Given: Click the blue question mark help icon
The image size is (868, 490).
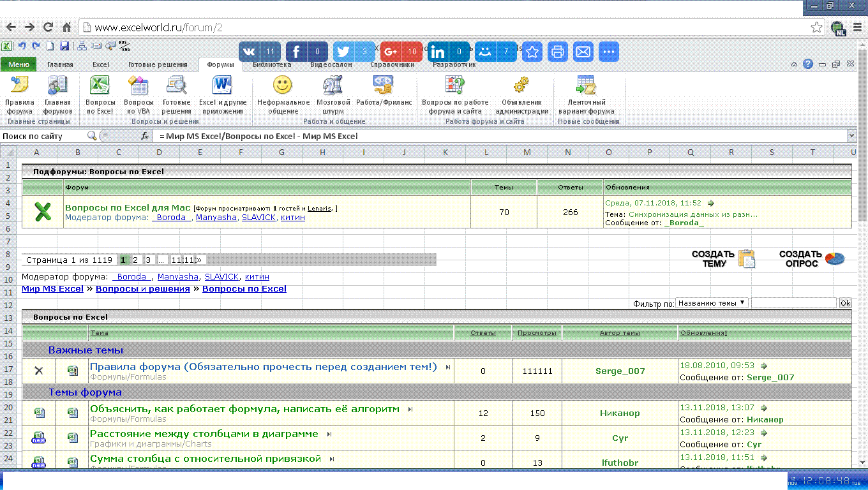Looking at the screenshot, I should pyautogui.click(x=808, y=64).
